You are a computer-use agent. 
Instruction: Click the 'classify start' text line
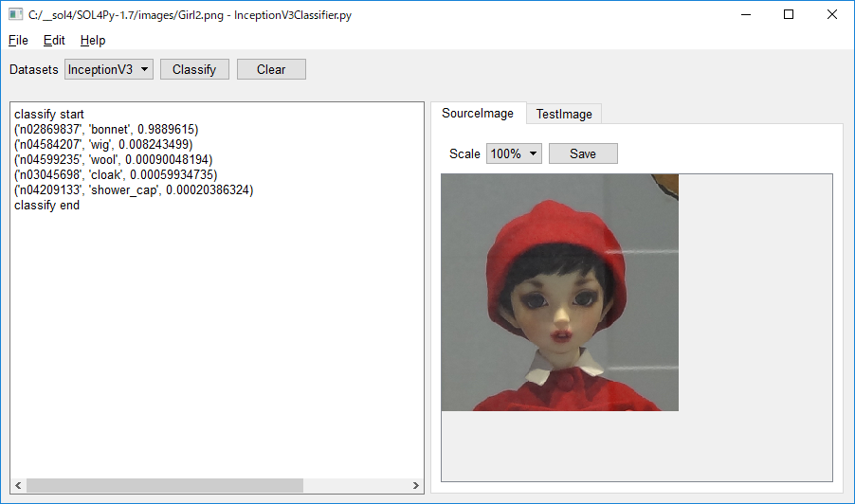(49, 114)
